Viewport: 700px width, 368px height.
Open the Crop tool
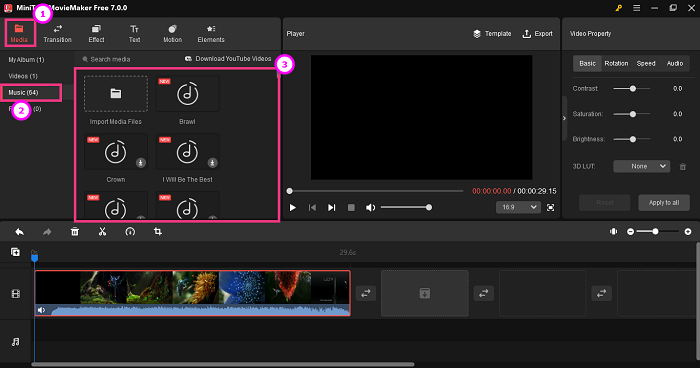click(158, 231)
